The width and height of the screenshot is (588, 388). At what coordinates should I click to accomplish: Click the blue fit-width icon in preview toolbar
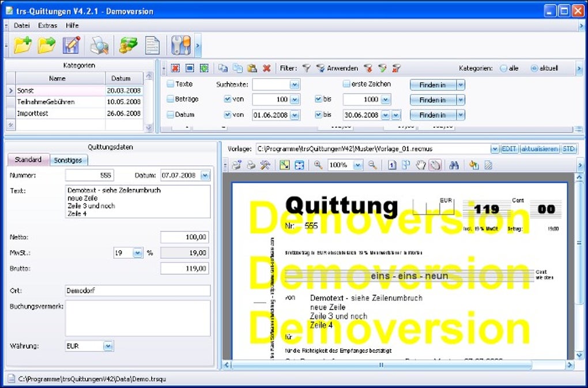coord(299,165)
